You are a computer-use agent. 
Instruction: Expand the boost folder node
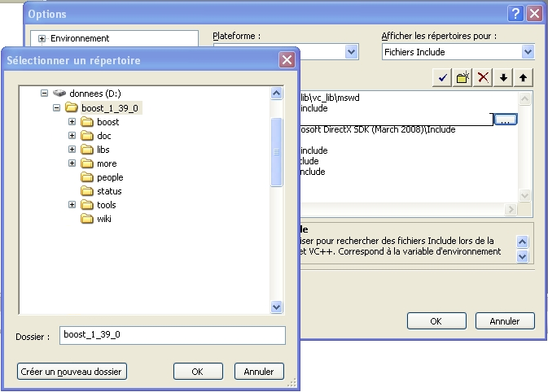72,122
